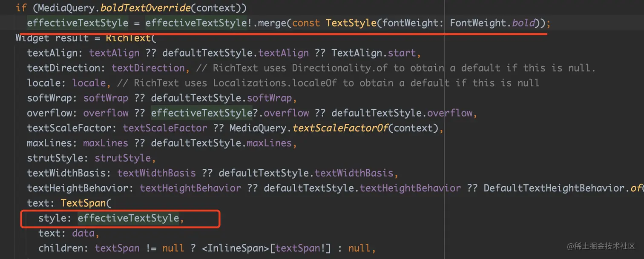Click the 'if' keyword on the first line
This screenshot has width=644, height=259.
21,8
